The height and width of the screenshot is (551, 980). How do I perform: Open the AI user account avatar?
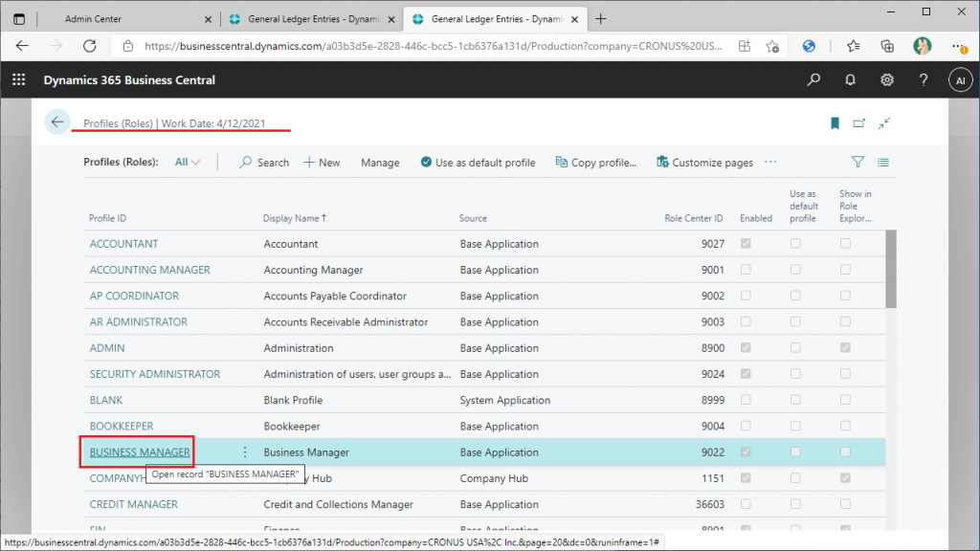click(960, 80)
